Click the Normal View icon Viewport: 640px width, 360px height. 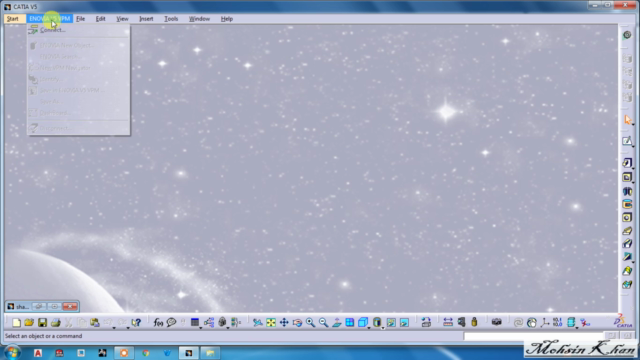click(x=337, y=322)
